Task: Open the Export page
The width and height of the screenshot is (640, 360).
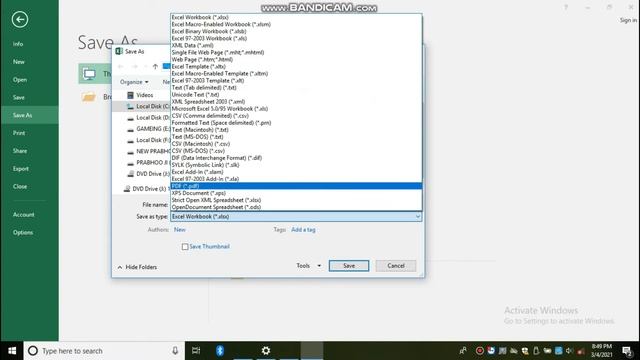Action: [20, 169]
